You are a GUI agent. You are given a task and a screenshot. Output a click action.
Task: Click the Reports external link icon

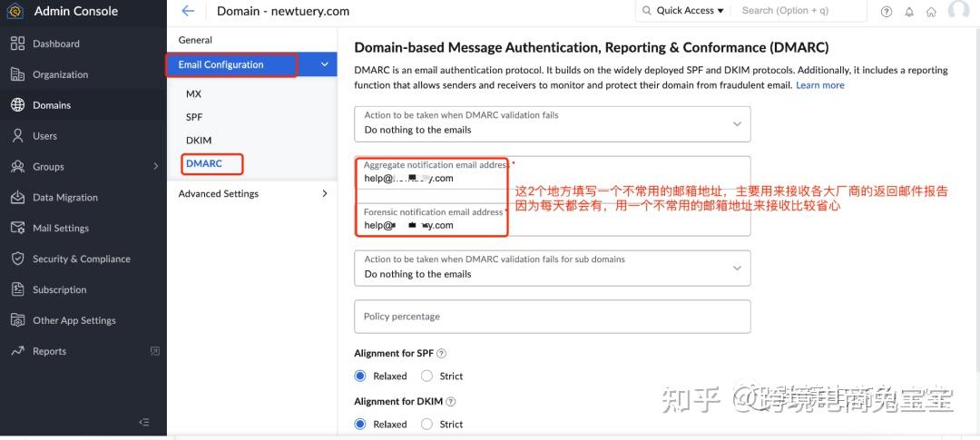pyautogui.click(x=154, y=351)
